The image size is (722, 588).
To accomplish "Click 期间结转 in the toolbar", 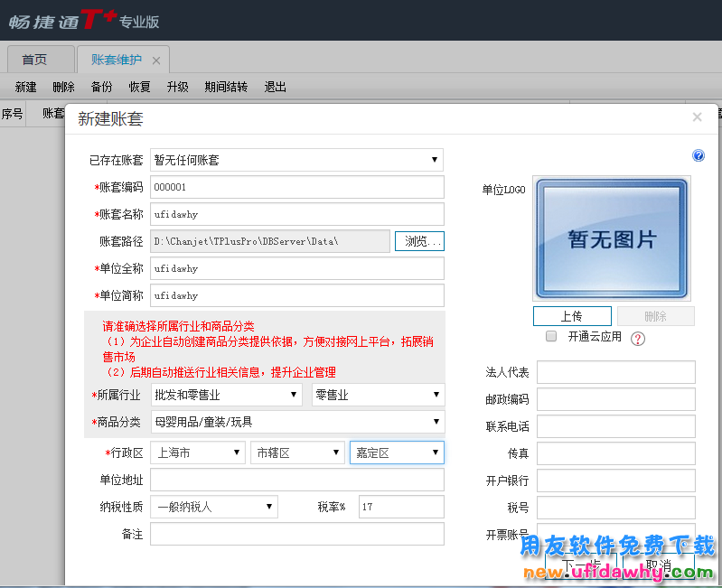I will [226, 88].
